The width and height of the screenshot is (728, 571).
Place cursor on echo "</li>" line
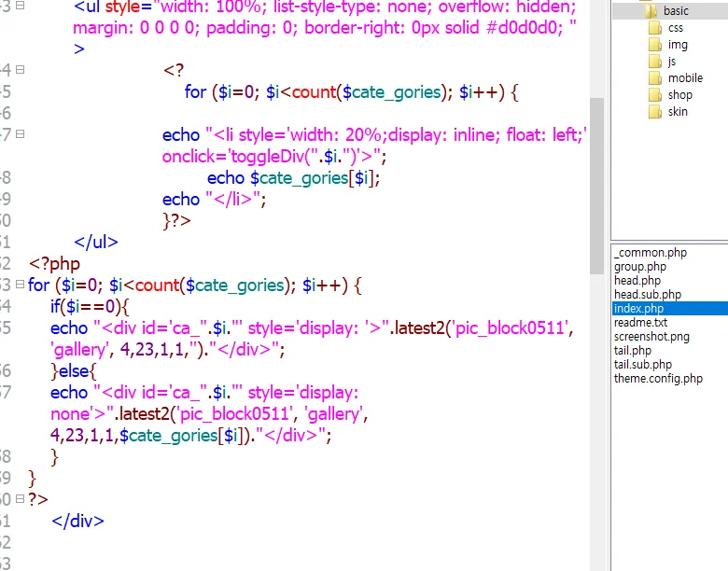tap(214, 199)
